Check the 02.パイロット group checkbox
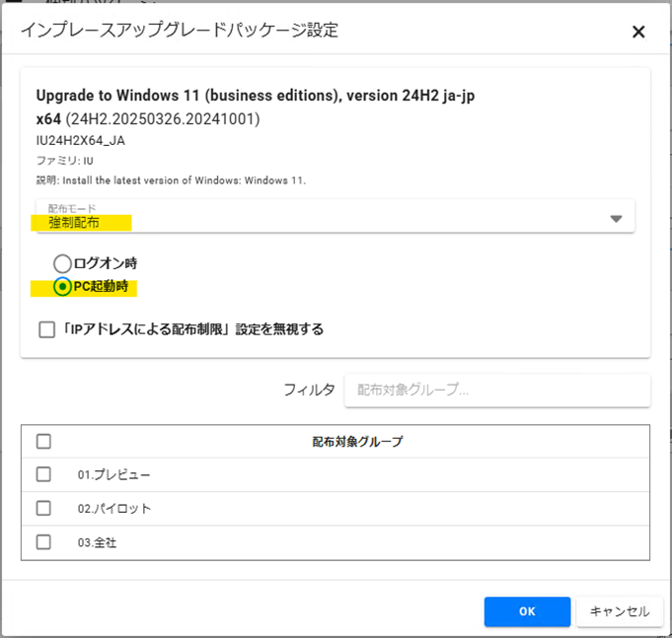Viewport: 672px width, 638px height. (x=43, y=508)
